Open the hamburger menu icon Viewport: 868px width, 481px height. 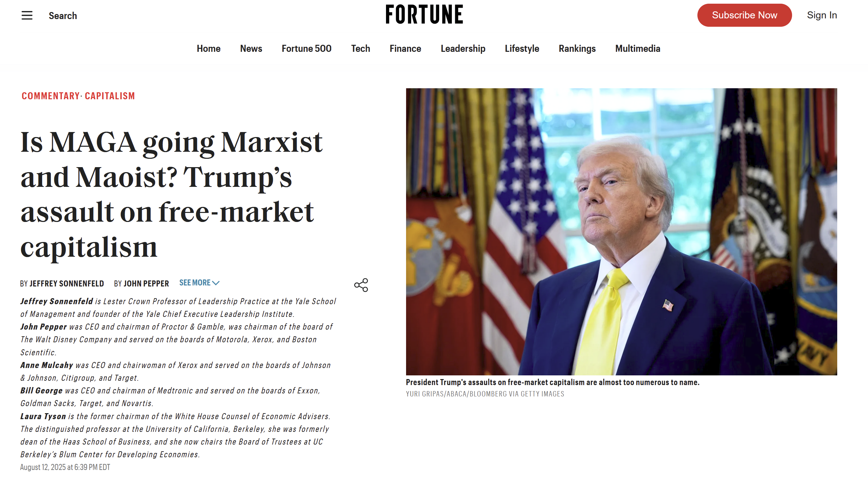pyautogui.click(x=27, y=15)
